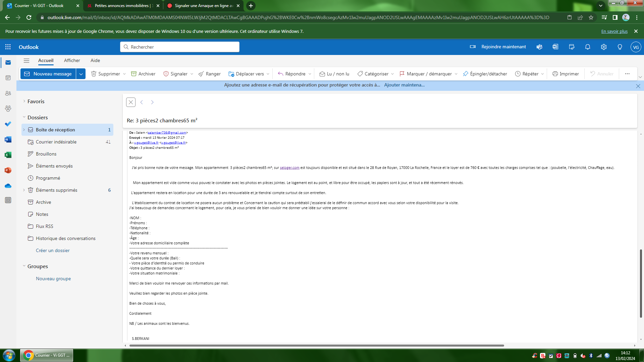Click En savoir plus link

pos(614,31)
